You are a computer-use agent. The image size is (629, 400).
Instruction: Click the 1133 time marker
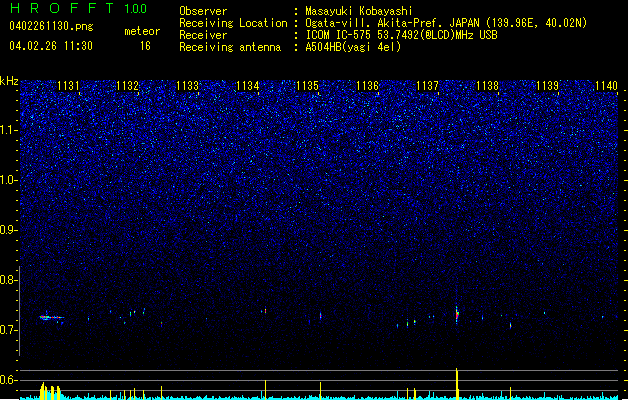[188, 85]
